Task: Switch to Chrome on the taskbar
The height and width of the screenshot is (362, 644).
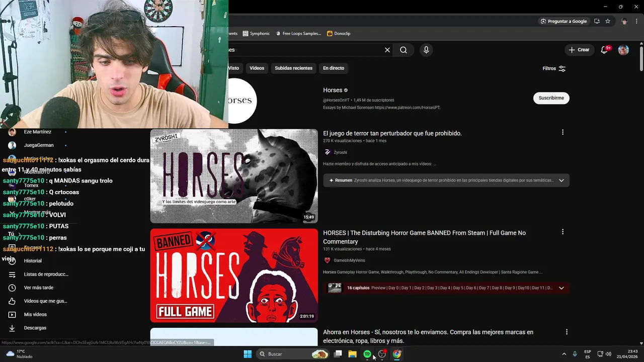Action: point(397,354)
